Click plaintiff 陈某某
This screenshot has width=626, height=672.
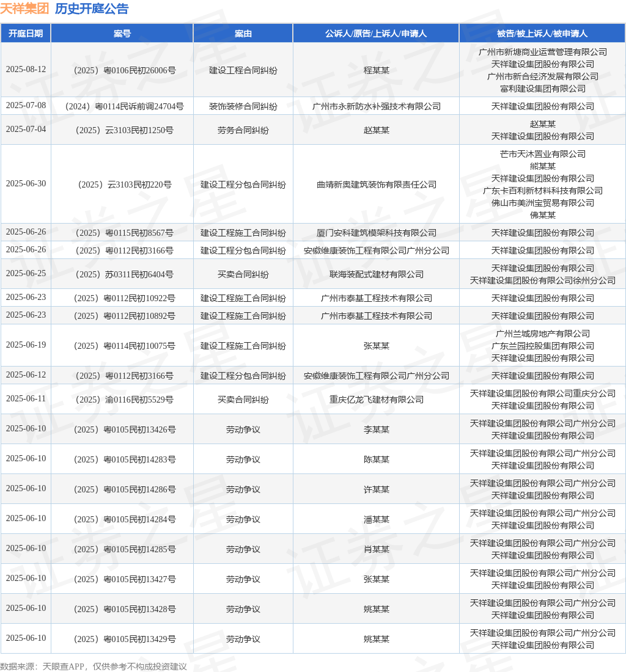pos(376,459)
